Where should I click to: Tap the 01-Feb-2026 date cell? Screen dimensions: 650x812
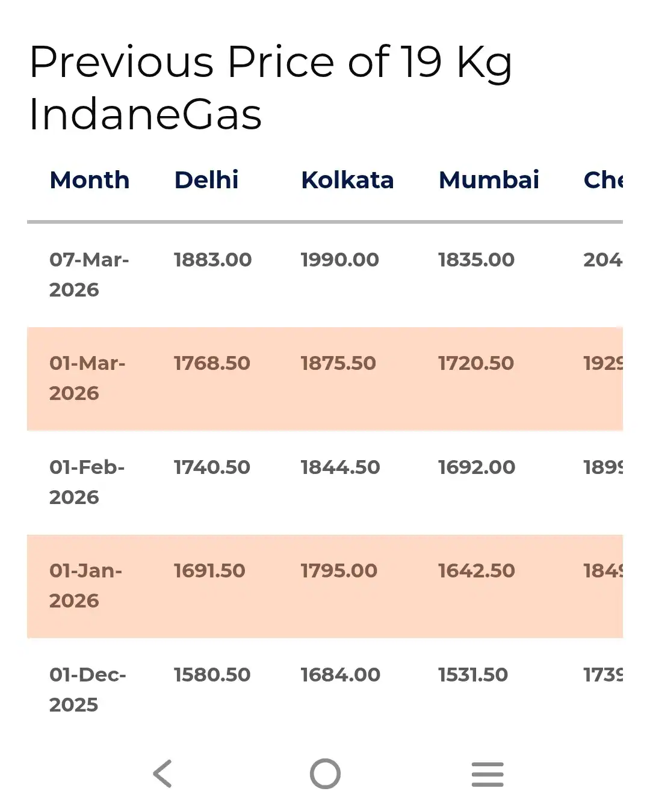87,482
